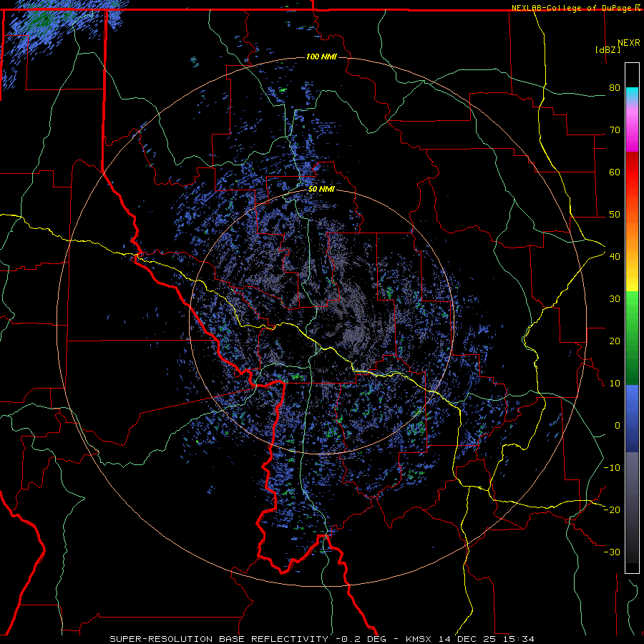This screenshot has height=644, width=644.
Task: Click the -30 value on the dBZ scale
Action: click(x=612, y=552)
